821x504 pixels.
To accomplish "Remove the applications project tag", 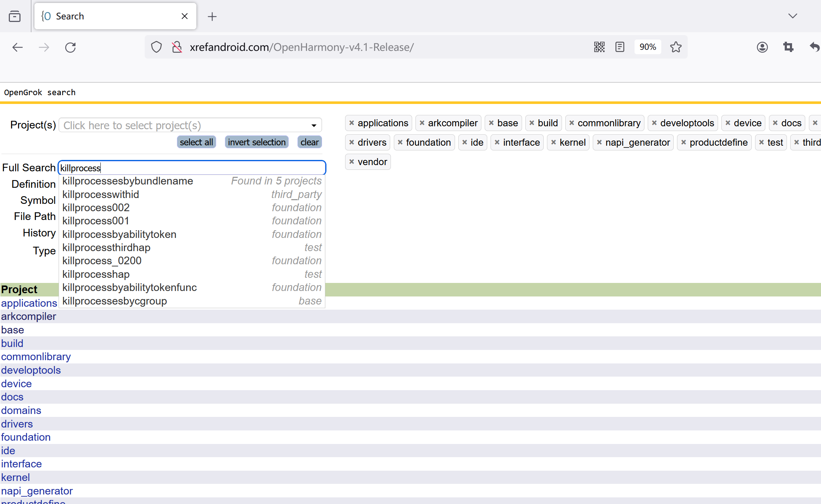I will tap(352, 123).
